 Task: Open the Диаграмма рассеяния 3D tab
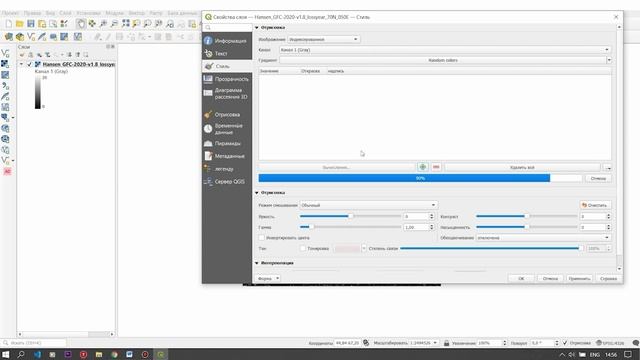(x=227, y=93)
